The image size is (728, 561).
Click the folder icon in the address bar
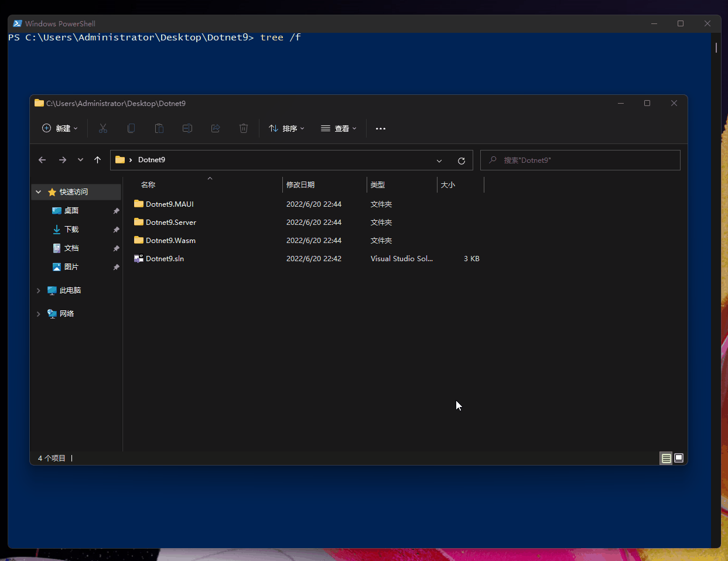pyautogui.click(x=120, y=160)
